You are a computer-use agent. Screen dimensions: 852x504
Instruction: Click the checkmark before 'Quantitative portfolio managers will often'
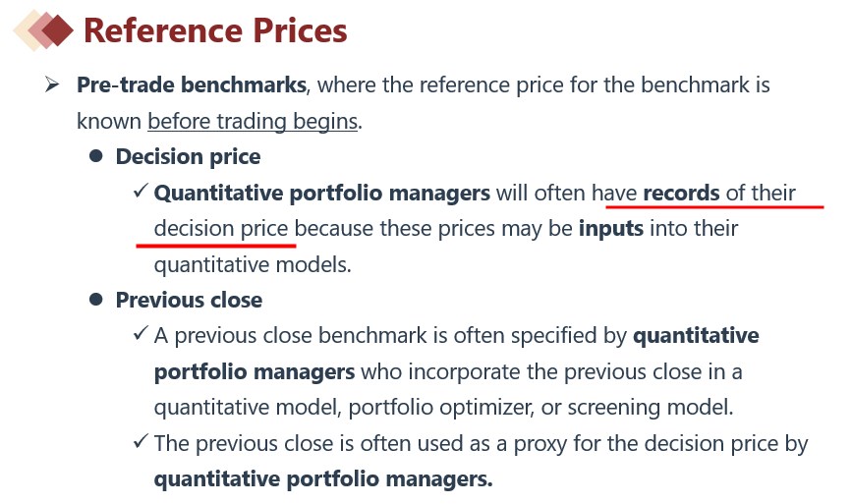coord(141,192)
